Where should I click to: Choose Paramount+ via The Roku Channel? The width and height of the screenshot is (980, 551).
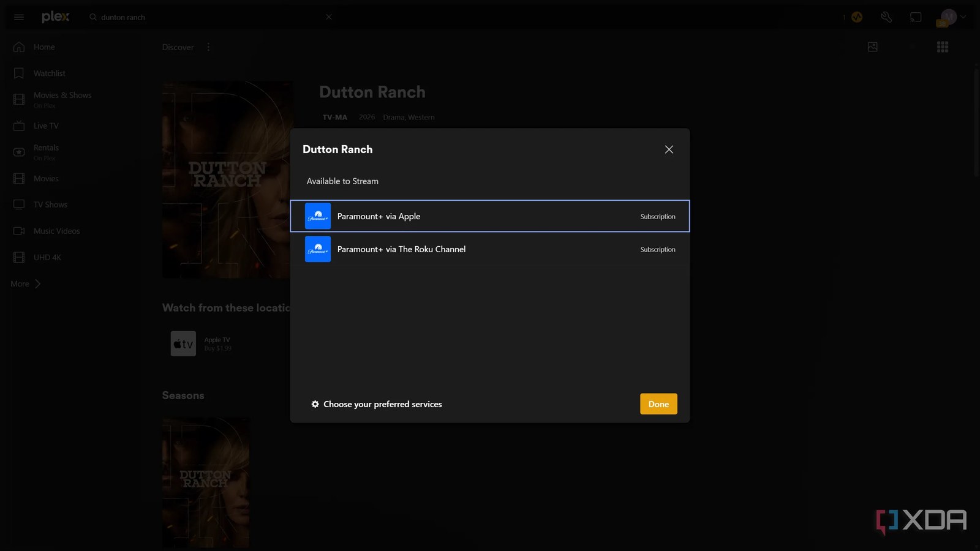(x=490, y=249)
